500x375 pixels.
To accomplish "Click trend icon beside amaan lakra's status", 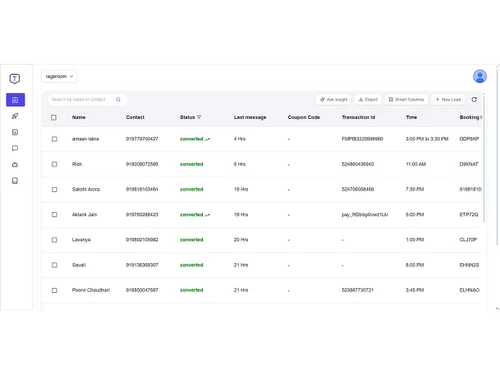I will tap(207, 139).
